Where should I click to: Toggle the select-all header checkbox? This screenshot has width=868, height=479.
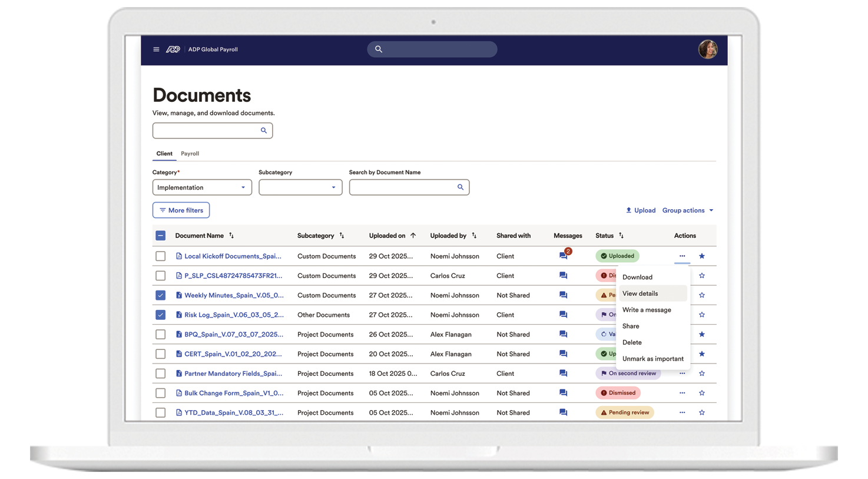click(x=160, y=236)
